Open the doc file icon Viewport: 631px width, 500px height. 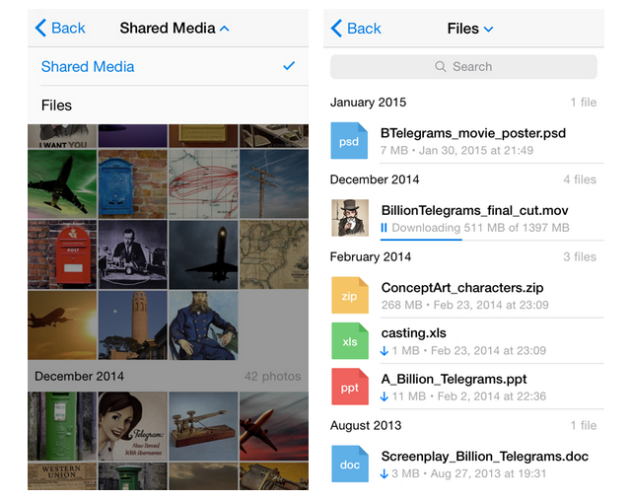350,464
